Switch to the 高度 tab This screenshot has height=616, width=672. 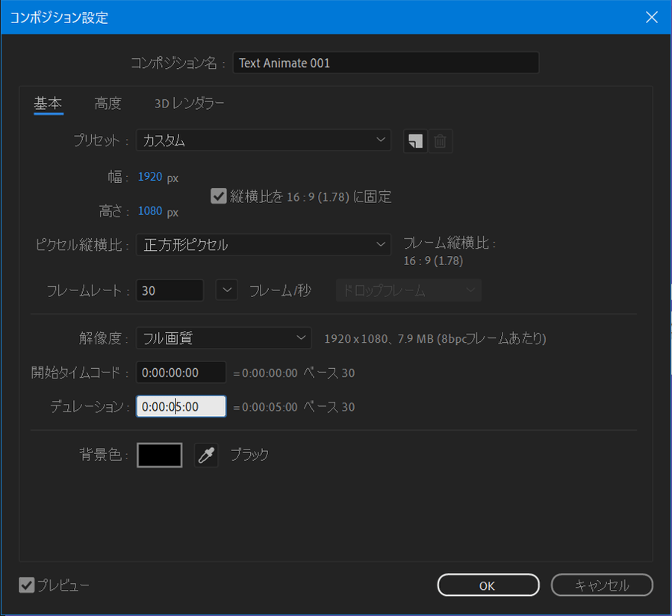pyautogui.click(x=108, y=103)
